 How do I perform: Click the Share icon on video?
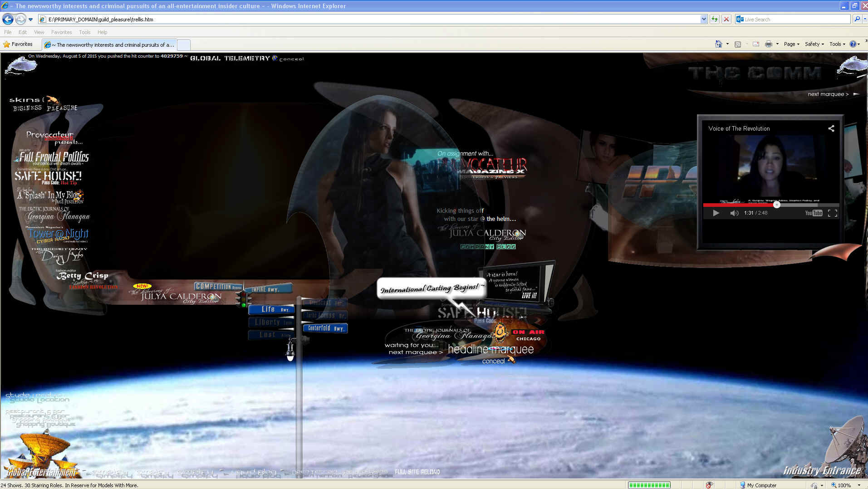[831, 128]
